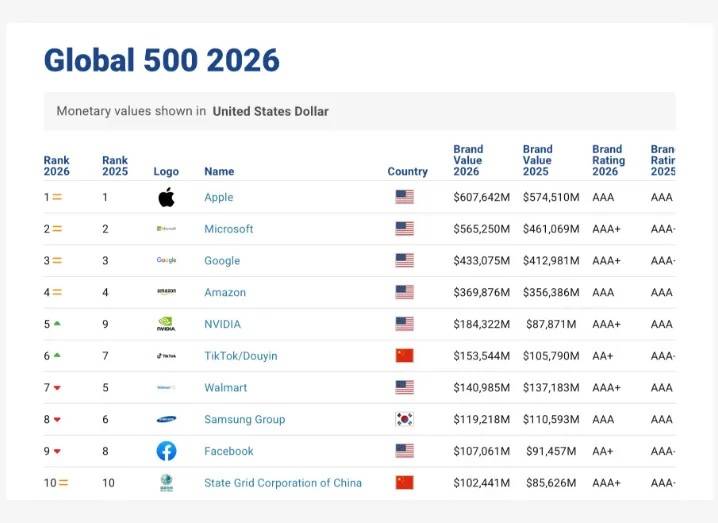Click the NVIDIA logo icon

[166, 324]
